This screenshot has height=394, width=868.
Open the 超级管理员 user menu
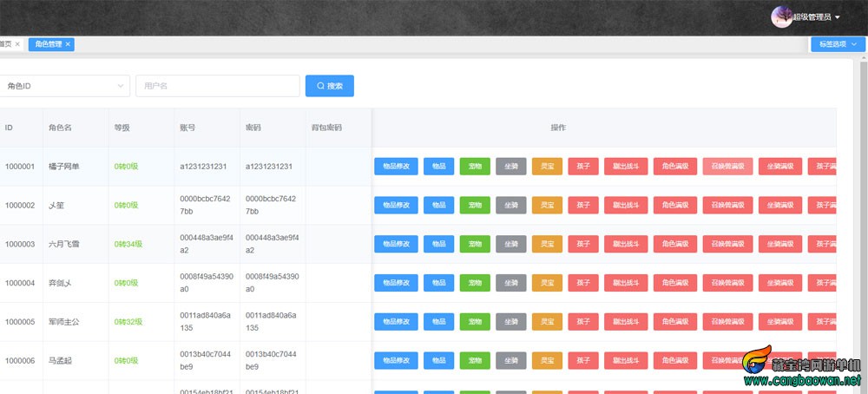pyautogui.click(x=816, y=16)
